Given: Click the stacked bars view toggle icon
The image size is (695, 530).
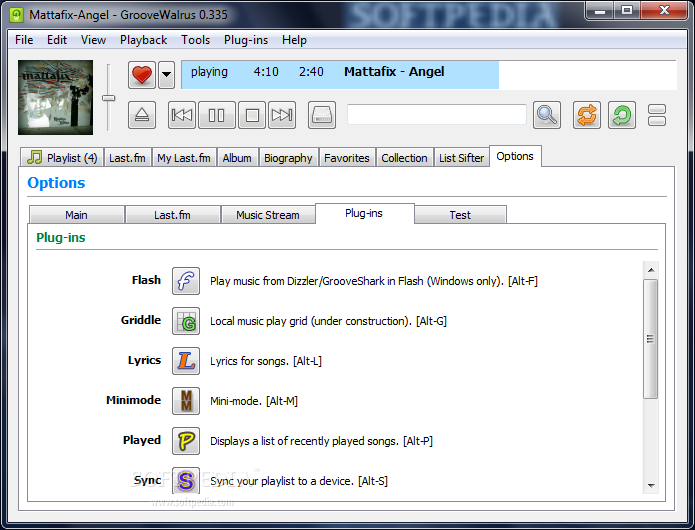Looking at the screenshot, I should (x=657, y=115).
